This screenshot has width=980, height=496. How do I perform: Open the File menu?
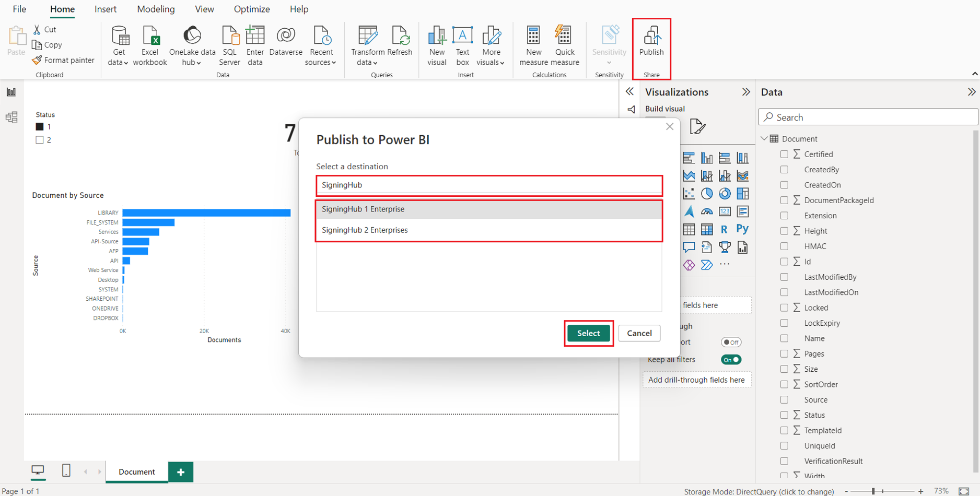click(19, 9)
